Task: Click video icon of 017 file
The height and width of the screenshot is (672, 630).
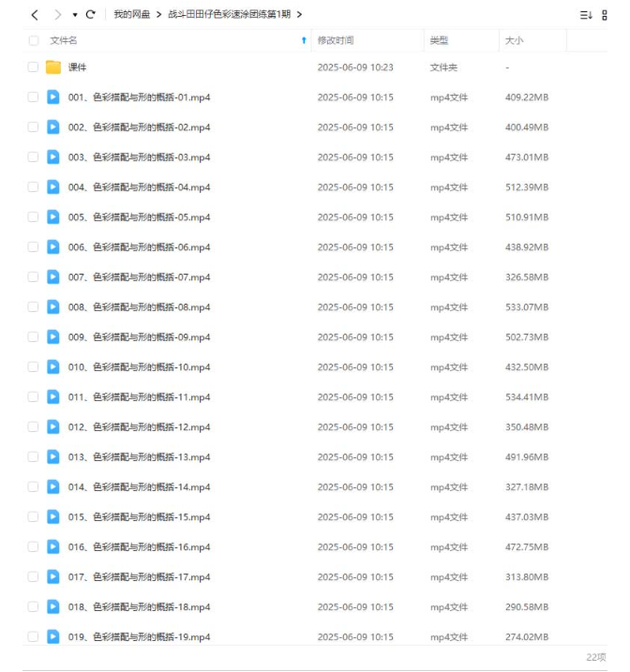Action: 53,576
